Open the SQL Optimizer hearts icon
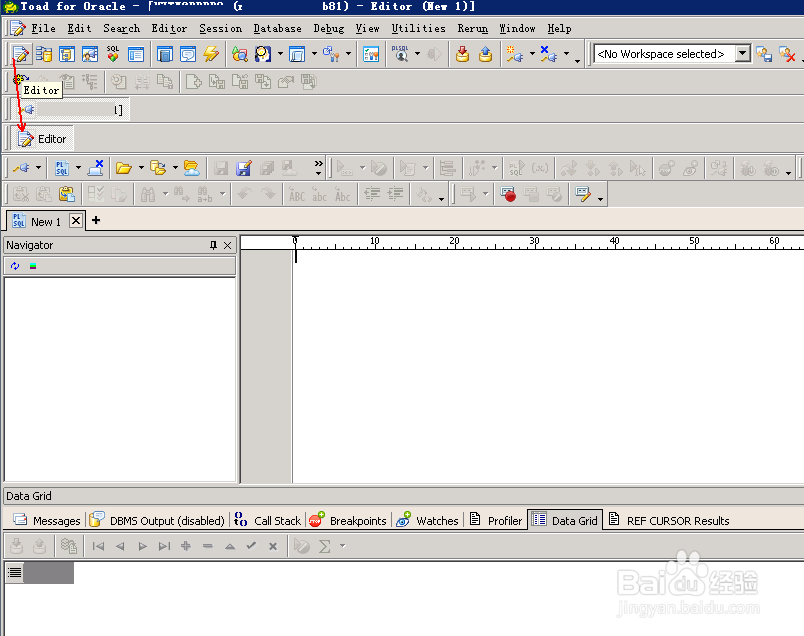This screenshot has height=636, width=804. coord(113,54)
